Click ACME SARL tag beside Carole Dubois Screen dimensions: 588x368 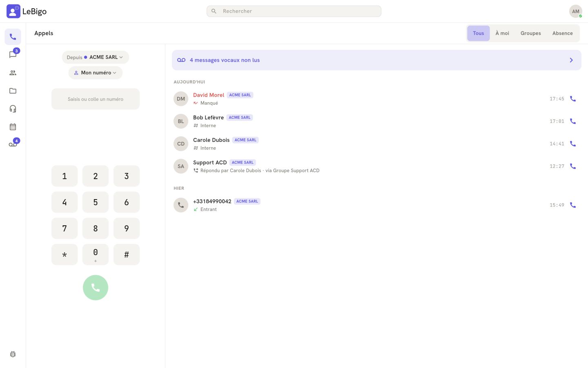point(245,140)
